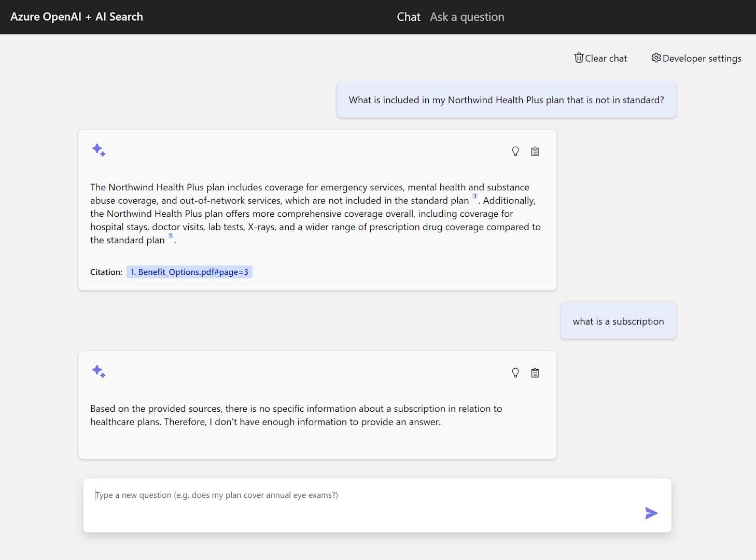756x560 pixels.
Task: Click the Azure OpenAI + AI Search title
Action: 76,17
